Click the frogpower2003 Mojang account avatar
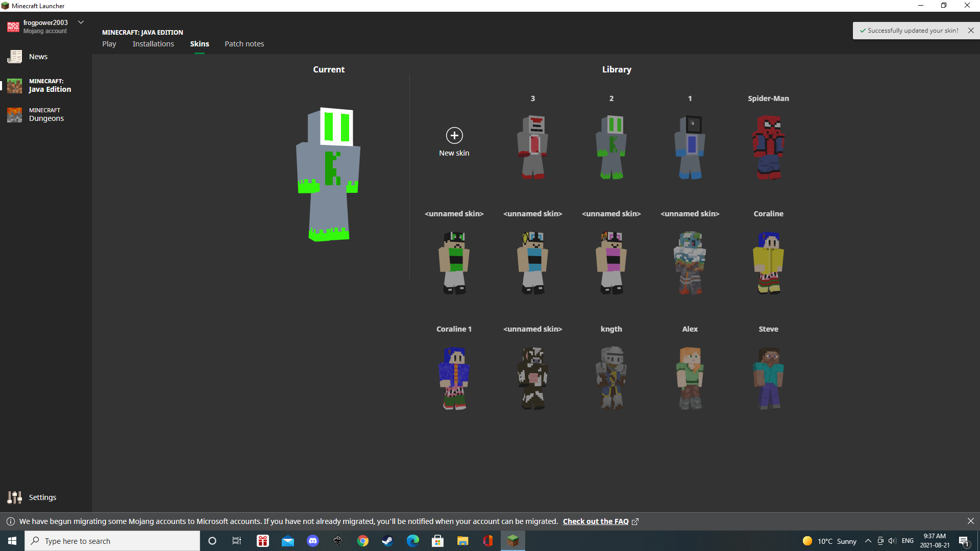 pyautogui.click(x=13, y=27)
